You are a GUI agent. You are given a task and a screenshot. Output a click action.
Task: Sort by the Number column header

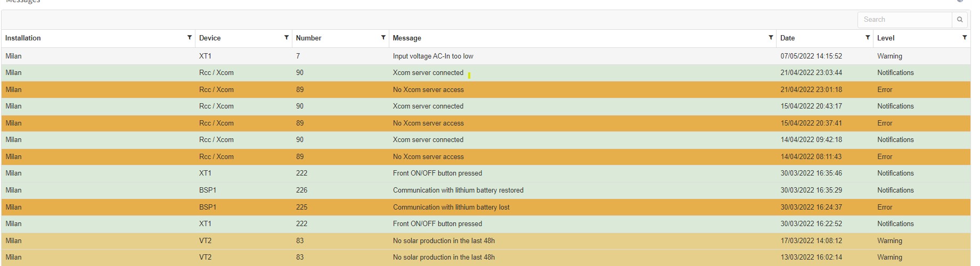click(309, 38)
